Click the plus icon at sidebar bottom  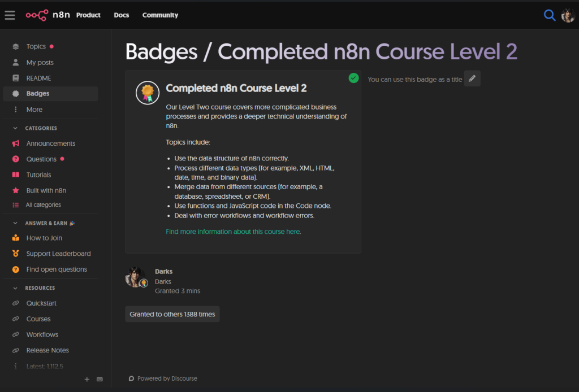87,380
